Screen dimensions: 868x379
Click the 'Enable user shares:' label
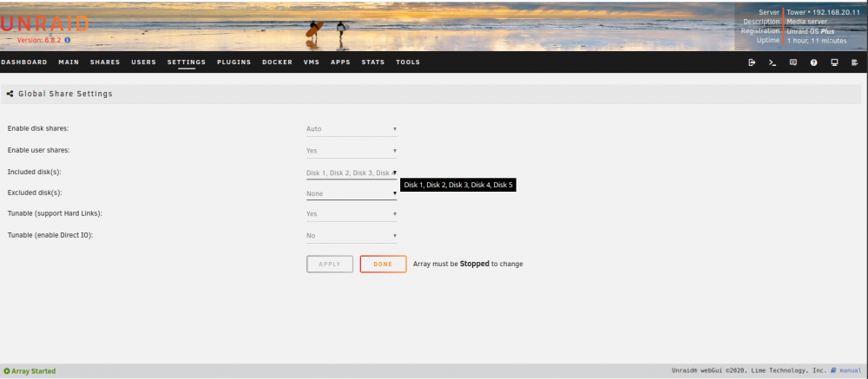tap(38, 150)
